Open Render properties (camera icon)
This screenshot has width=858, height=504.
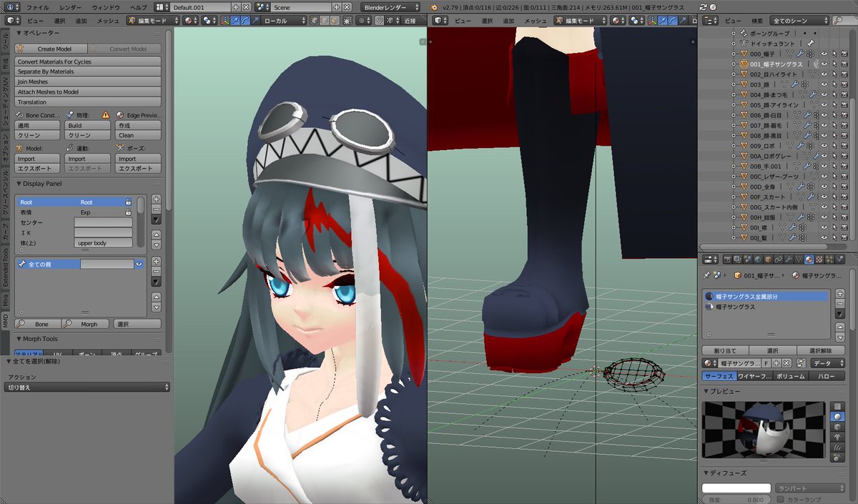click(728, 259)
